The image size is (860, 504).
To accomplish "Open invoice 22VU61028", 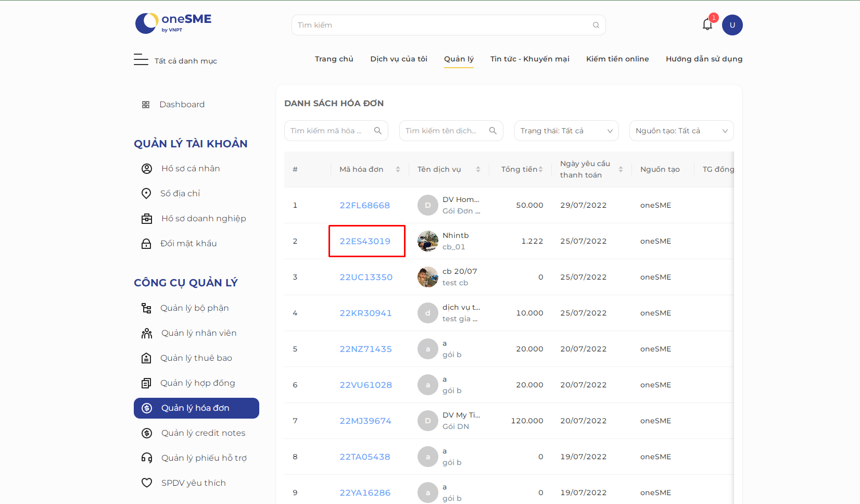I will 365,385.
